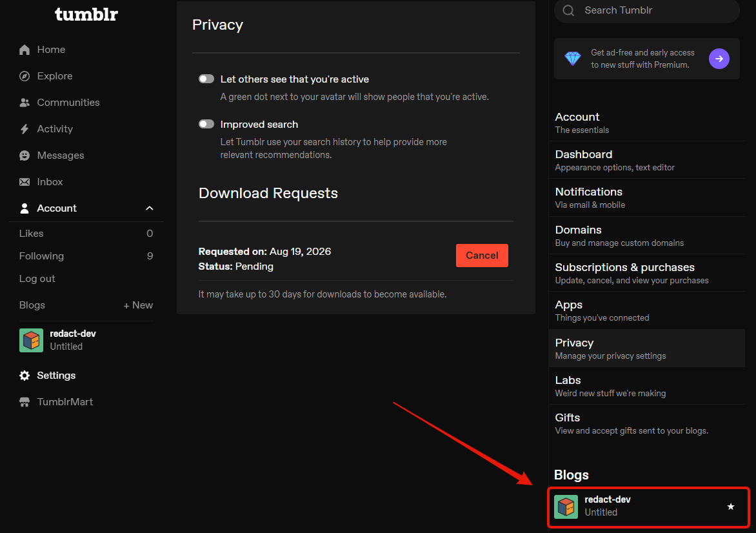Click the Explore compass icon
Image resolution: width=756 pixels, height=533 pixels.
(25, 76)
